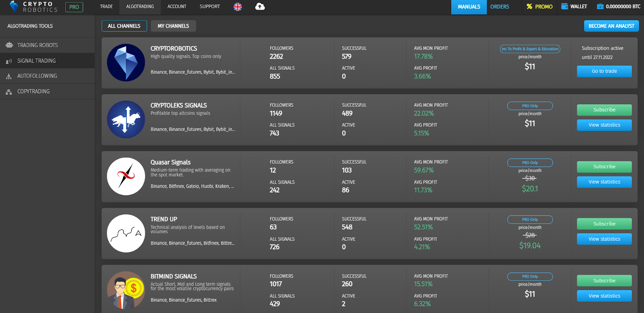Viewport: 644px width, 313px height.
Task: Select the My Channels tab
Action: (x=173, y=26)
